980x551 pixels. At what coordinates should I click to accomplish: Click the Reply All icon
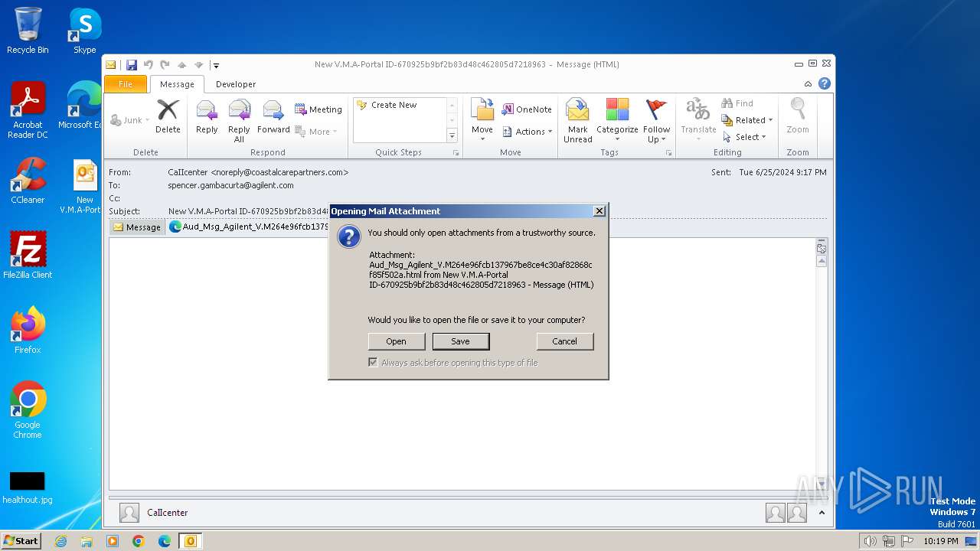pos(239,121)
